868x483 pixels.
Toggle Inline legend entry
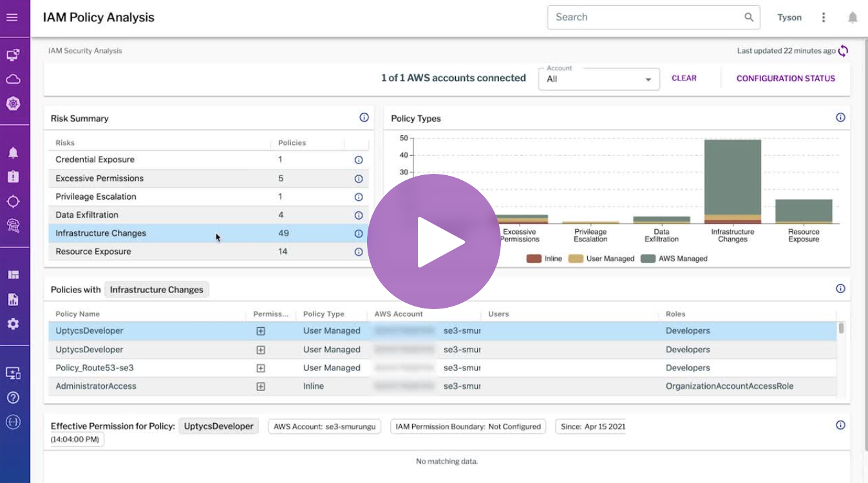coord(545,258)
